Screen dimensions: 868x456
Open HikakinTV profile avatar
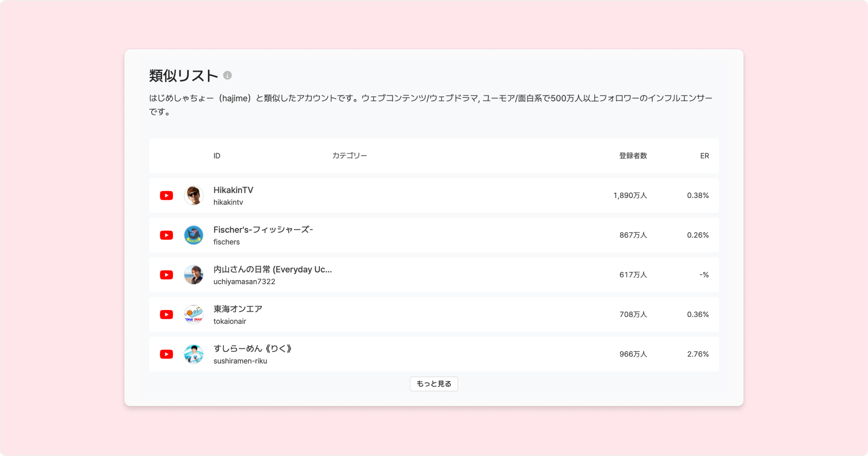[193, 195]
